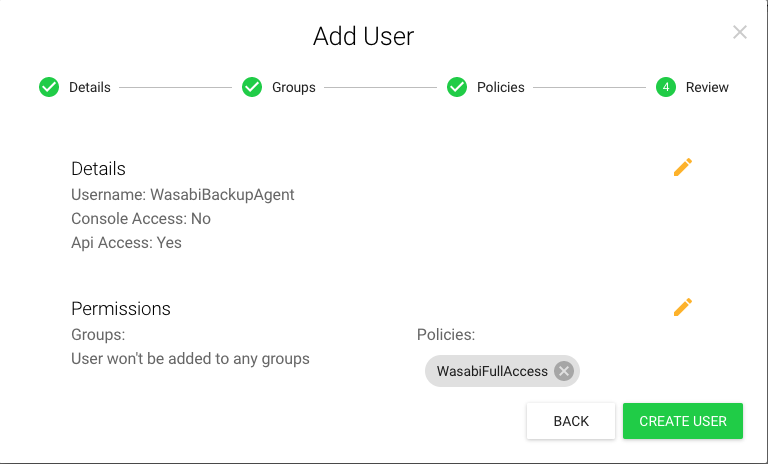
Task: Click the Console Access: No text
Action: (x=141, y=219)
